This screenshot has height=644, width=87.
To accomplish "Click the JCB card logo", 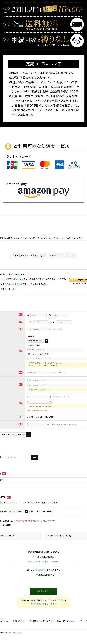I will tap(12, 164).
